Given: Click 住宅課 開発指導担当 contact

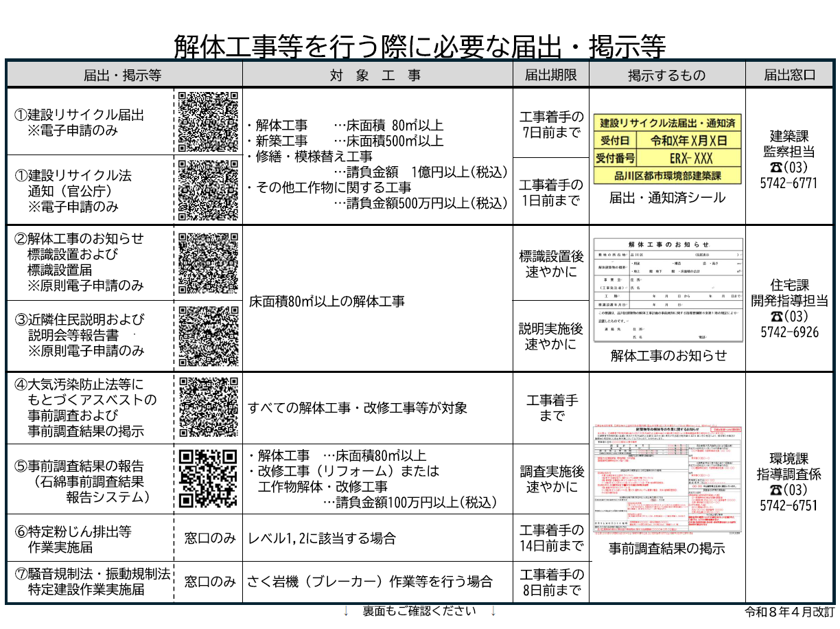Looking at the screenshot, I should tap(789, 293).
